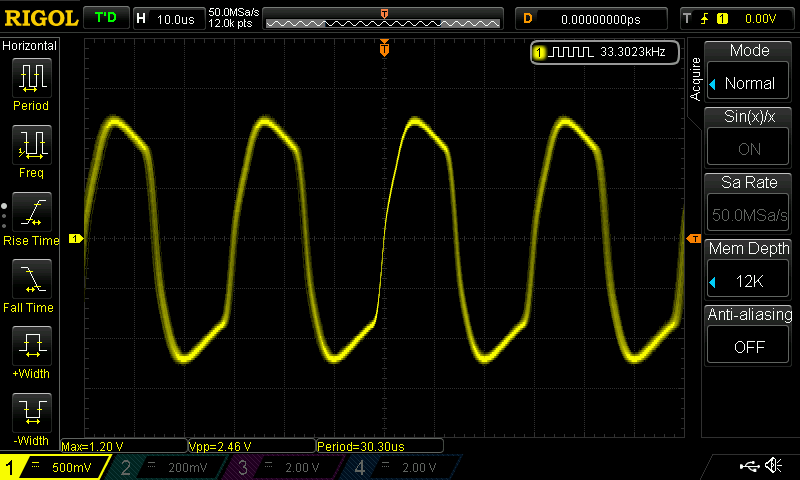This screenshot has width=800, height=480.
Task: Toggle the speaker sound icon
Action: pos(774,465)
